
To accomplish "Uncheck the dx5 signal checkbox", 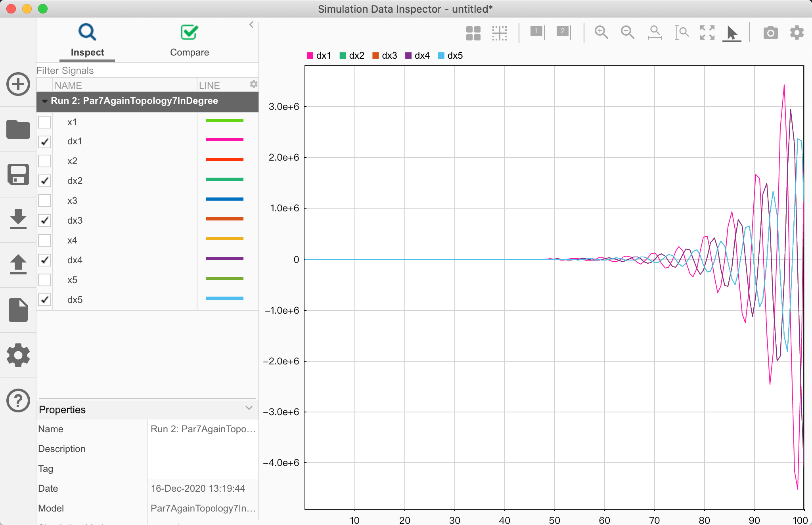I will click(44, 300).
